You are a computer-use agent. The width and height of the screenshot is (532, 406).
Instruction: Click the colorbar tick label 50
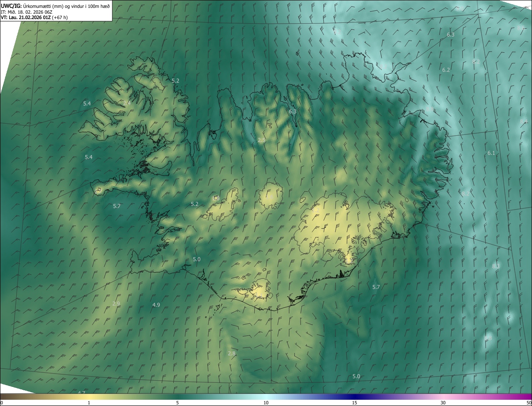529,403
